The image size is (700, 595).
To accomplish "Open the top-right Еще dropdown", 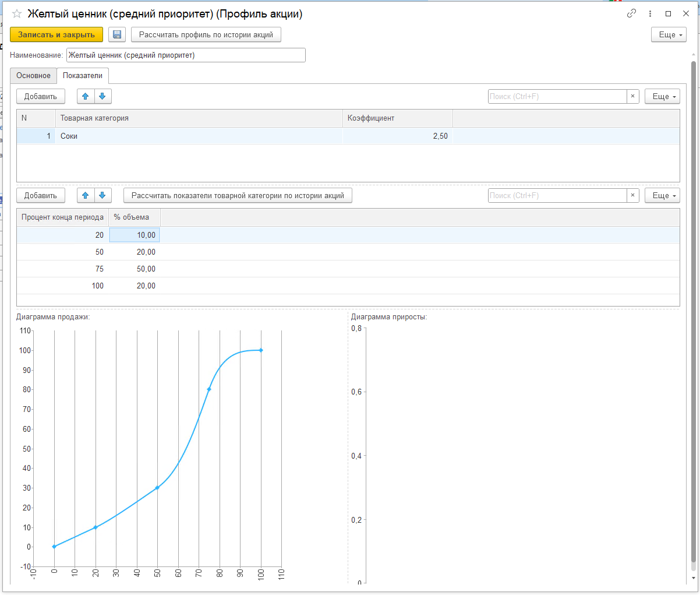I will tap(669, 35).
